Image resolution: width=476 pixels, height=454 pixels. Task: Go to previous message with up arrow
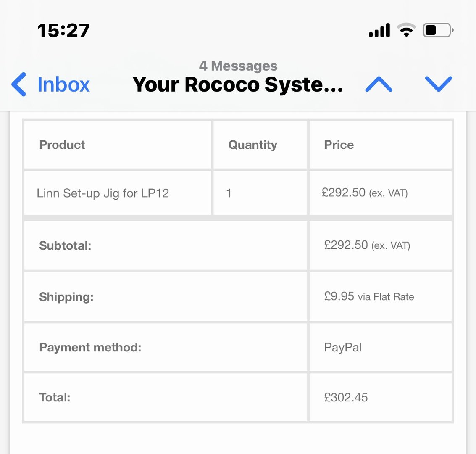(379, 84)
